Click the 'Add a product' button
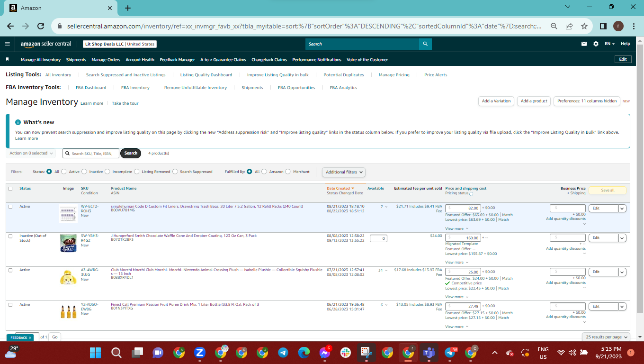 click(534, 101)
